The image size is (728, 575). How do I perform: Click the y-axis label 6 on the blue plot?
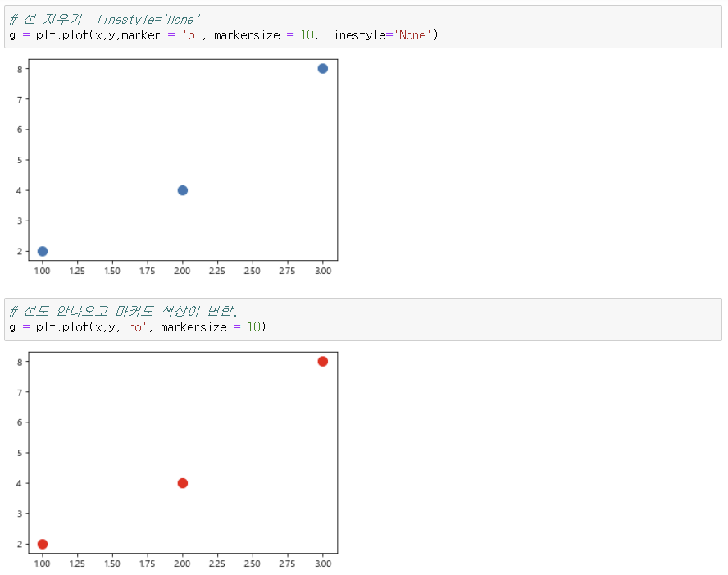pos(20,130)
